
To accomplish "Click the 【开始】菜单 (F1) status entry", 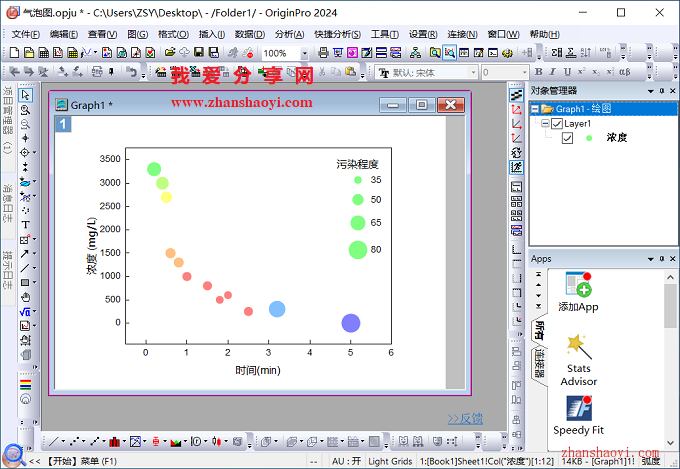I will 81,461.
